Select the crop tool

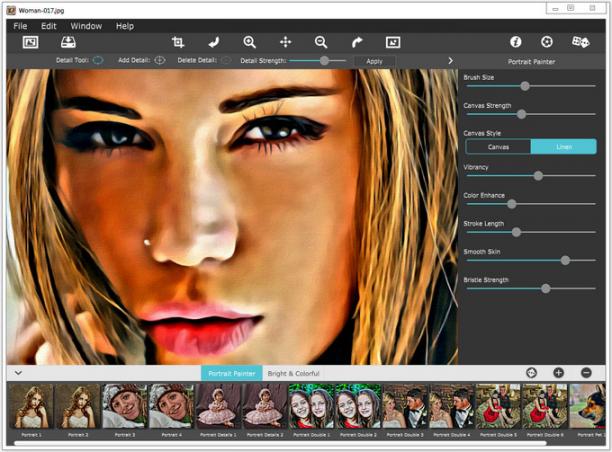coord(178,42)
